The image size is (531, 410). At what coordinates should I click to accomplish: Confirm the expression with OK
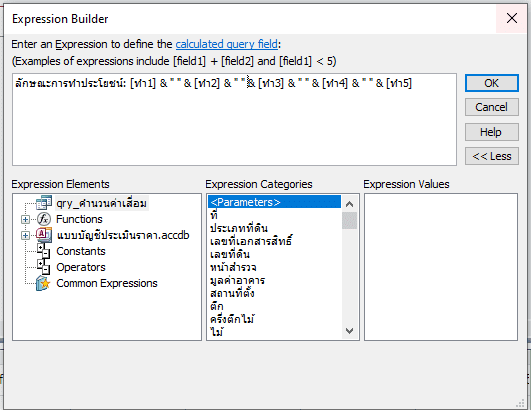(491, 83)
